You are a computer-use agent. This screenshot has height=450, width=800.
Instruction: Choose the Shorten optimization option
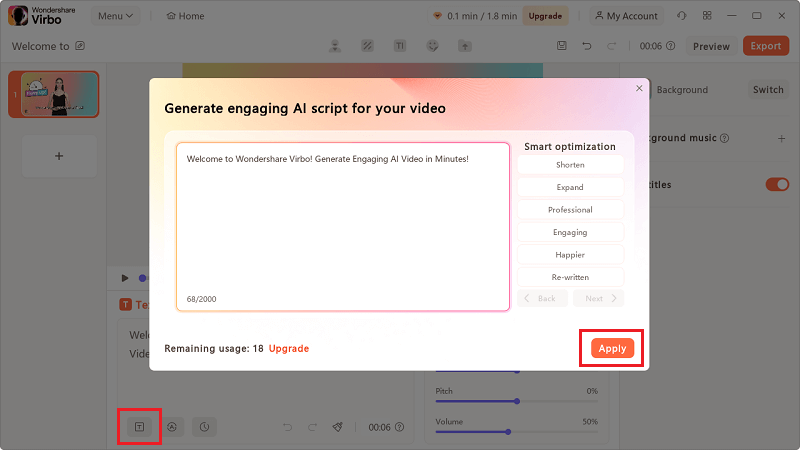(x=570, y=165)
